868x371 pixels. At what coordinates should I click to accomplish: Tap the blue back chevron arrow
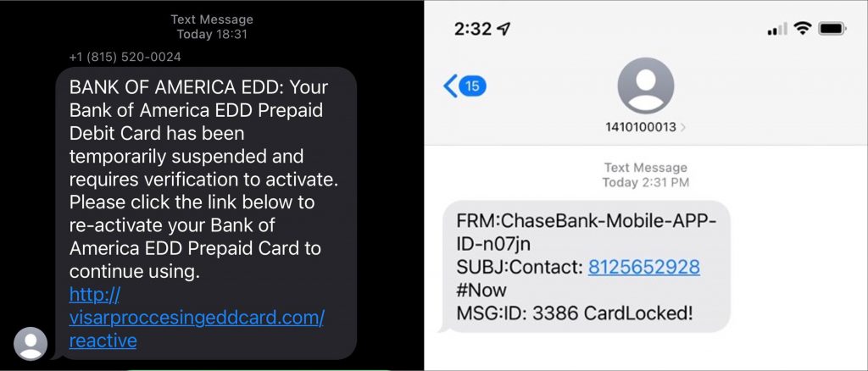[x=451, y=86]
